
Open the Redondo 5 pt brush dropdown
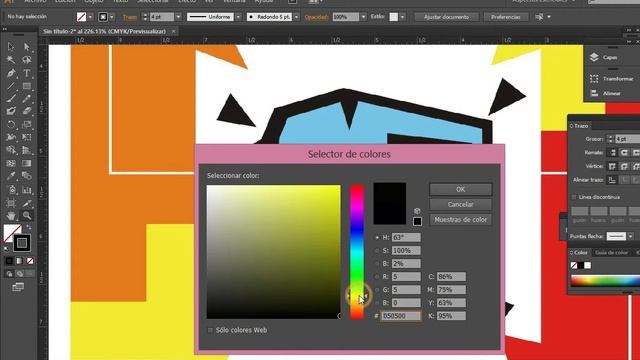(296, 17)
